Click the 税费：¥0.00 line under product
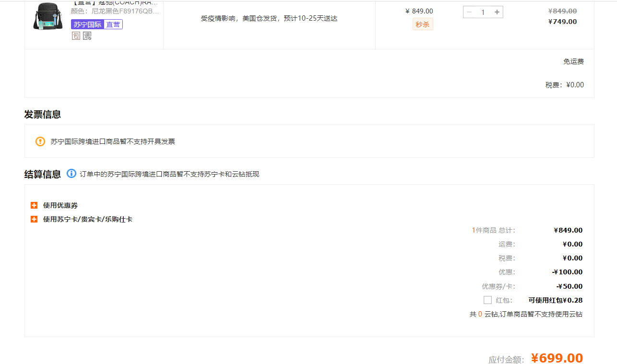 point(565,85)
